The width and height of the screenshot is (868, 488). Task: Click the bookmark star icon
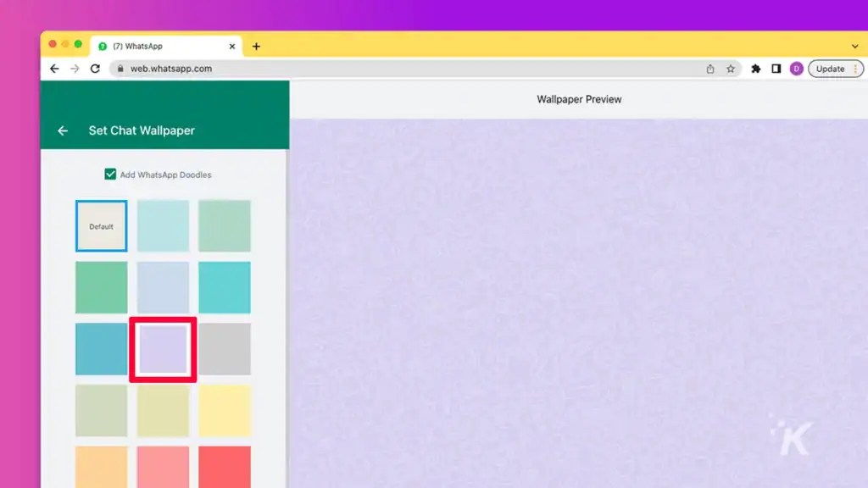(x=729, y=69)
